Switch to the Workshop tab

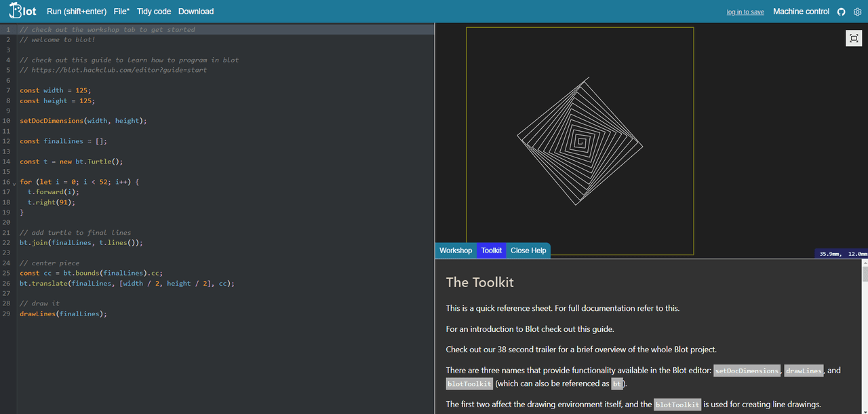click(456, 250)
